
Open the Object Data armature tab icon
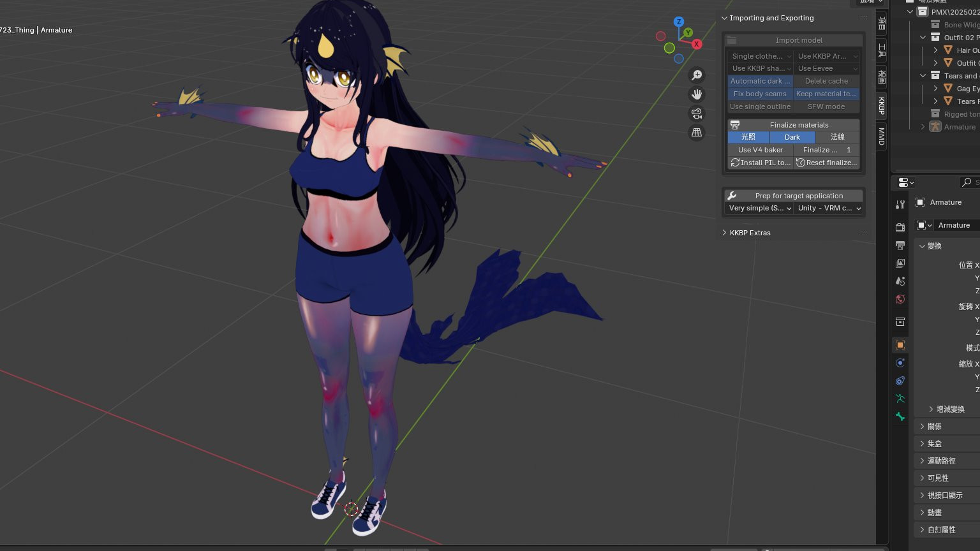pyautogui.click(x=900, y=399)
